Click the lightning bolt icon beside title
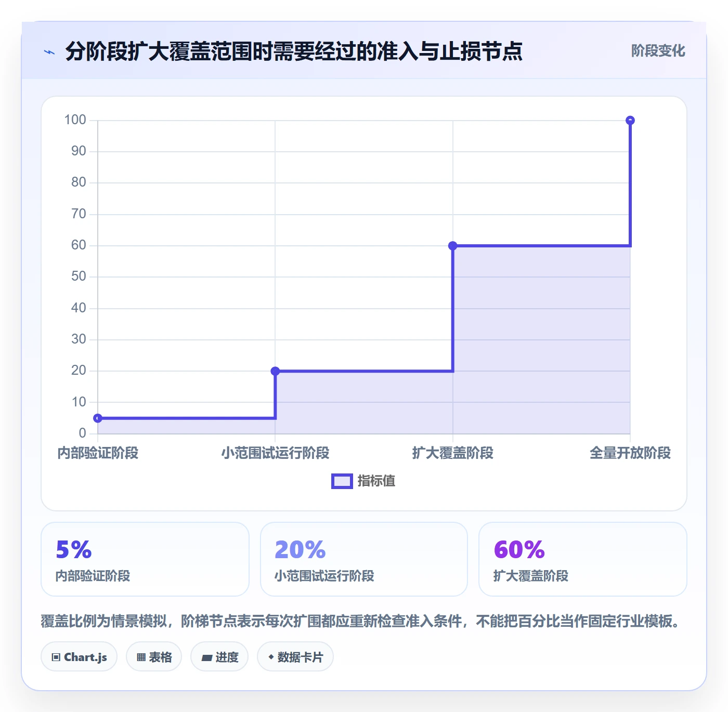Screen dimensions: 728x712 pos(49,52)
